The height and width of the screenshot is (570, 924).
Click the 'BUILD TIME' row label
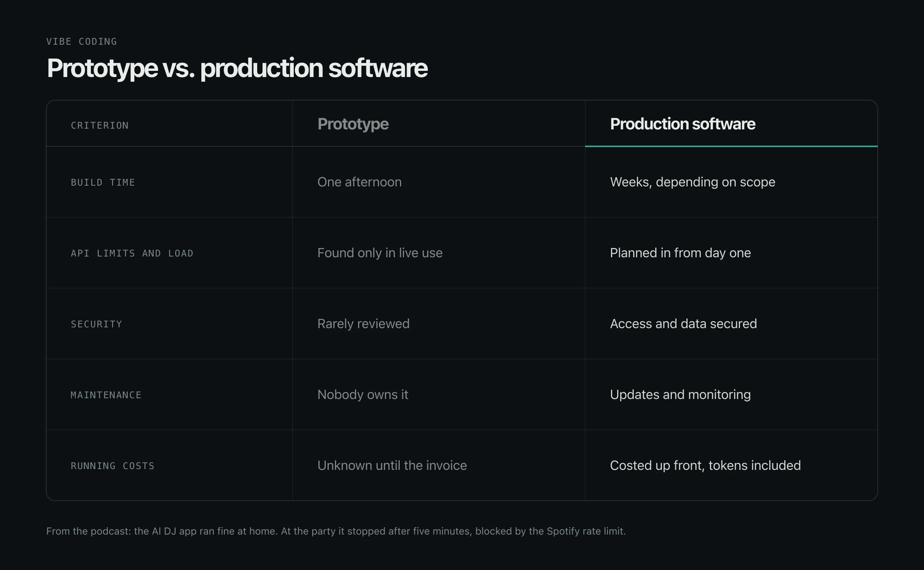tap(103, 183)
